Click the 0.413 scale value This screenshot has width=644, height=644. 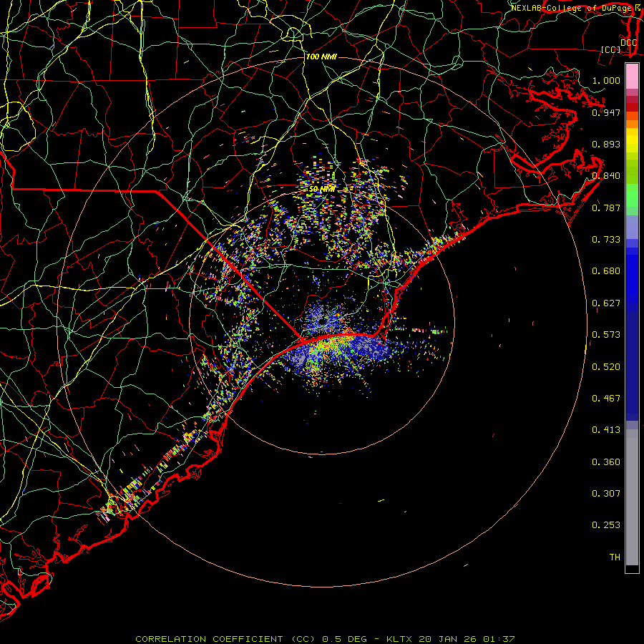pyautogui.click(x=606, y=430)
